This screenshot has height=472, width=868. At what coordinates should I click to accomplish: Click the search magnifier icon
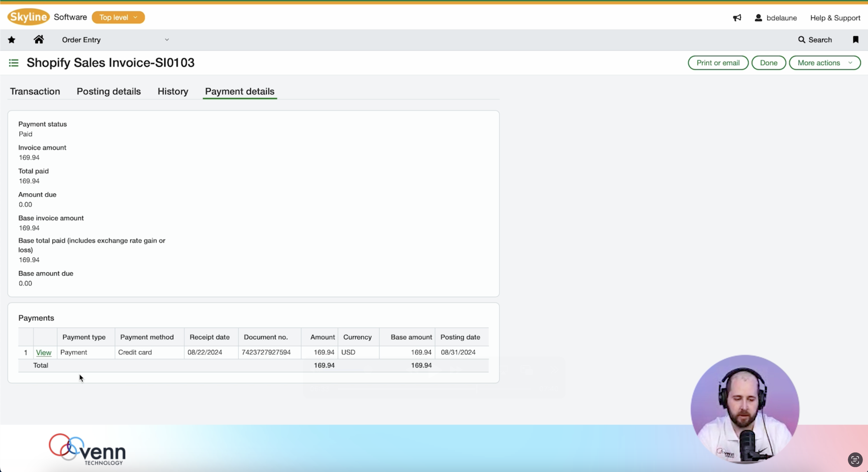[802, 40]
